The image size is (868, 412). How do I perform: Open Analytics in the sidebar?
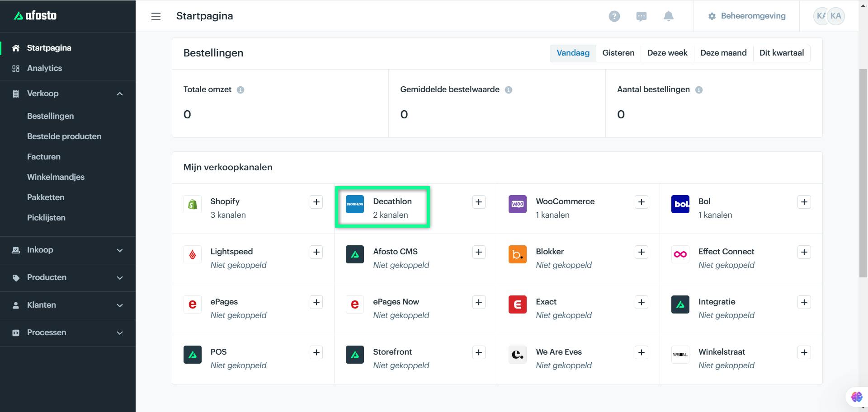click(x=44, y=68)
